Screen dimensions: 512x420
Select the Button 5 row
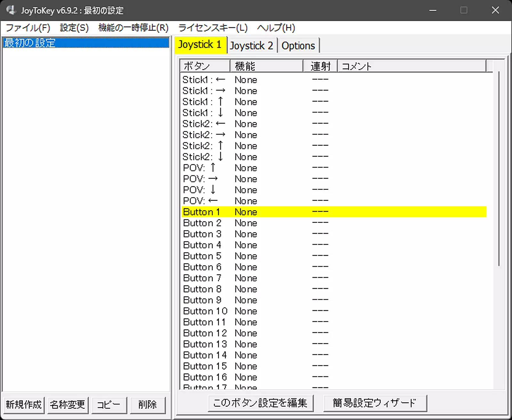click(334, 256)
